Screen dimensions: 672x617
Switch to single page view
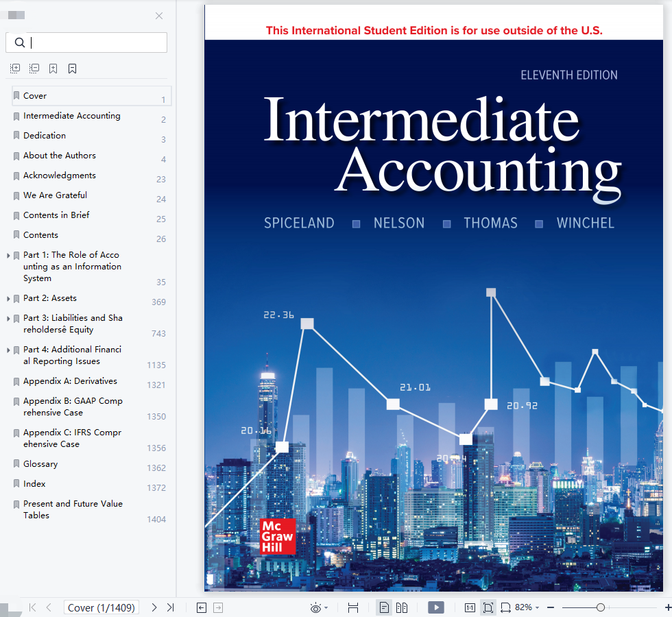(x=384, y=607)
